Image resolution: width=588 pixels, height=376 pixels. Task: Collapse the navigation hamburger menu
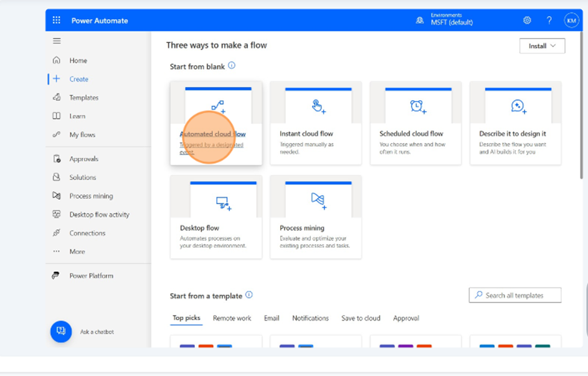click(x=57, y=41)
